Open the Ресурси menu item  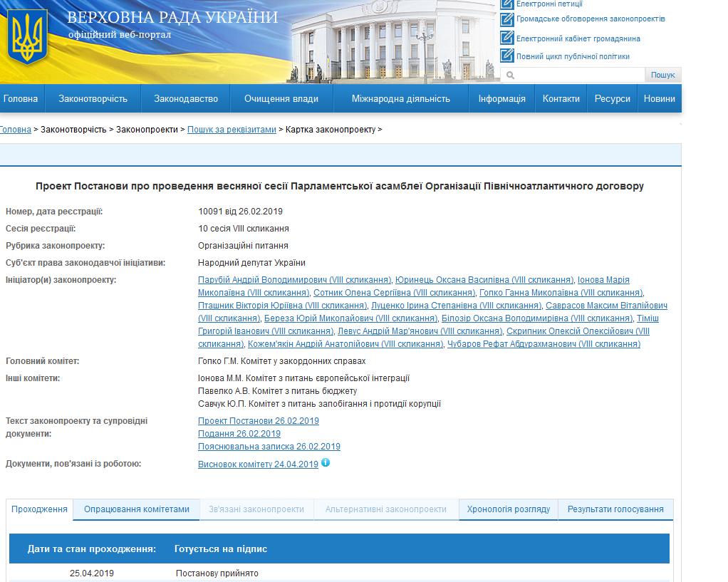tap(613, 98)
